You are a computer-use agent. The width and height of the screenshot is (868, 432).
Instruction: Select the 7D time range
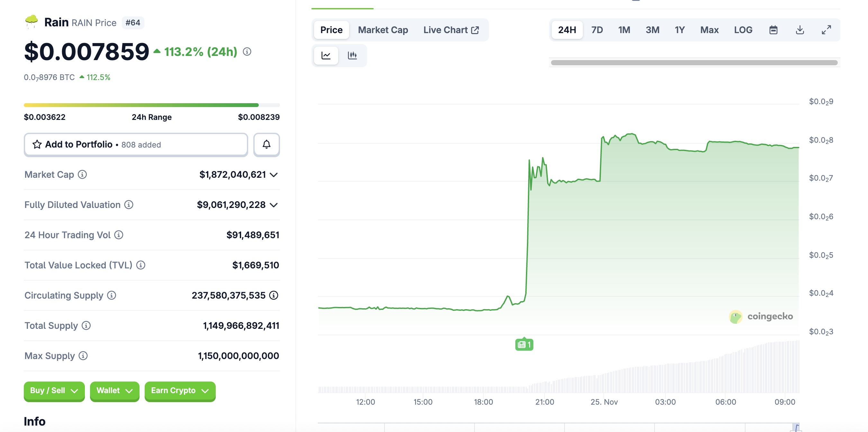click(597, 30)
